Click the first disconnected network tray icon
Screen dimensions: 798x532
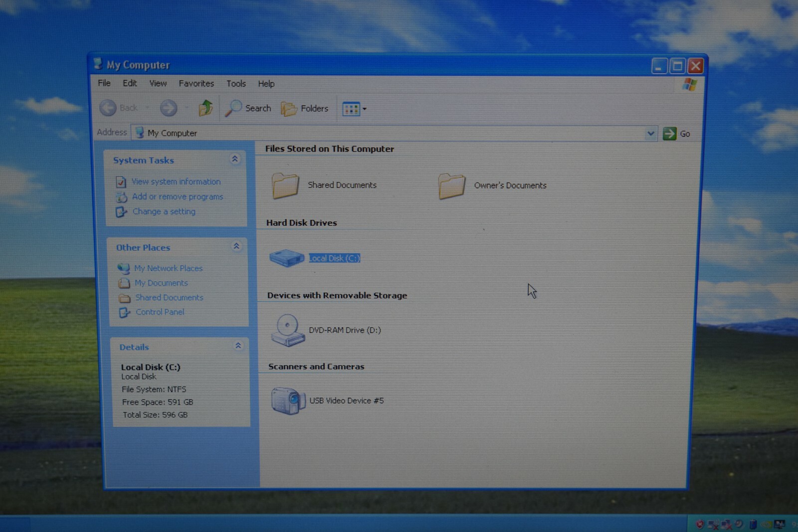[x=713, y=525]
